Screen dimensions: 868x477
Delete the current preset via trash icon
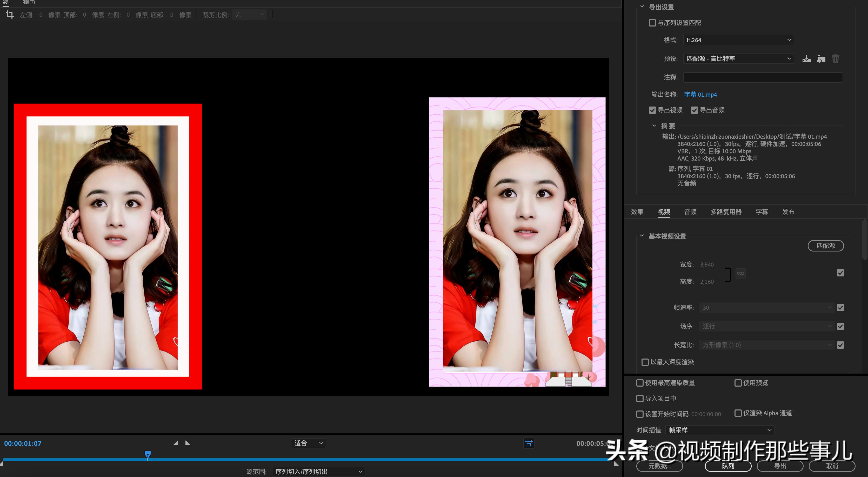[x=835, y=58]
